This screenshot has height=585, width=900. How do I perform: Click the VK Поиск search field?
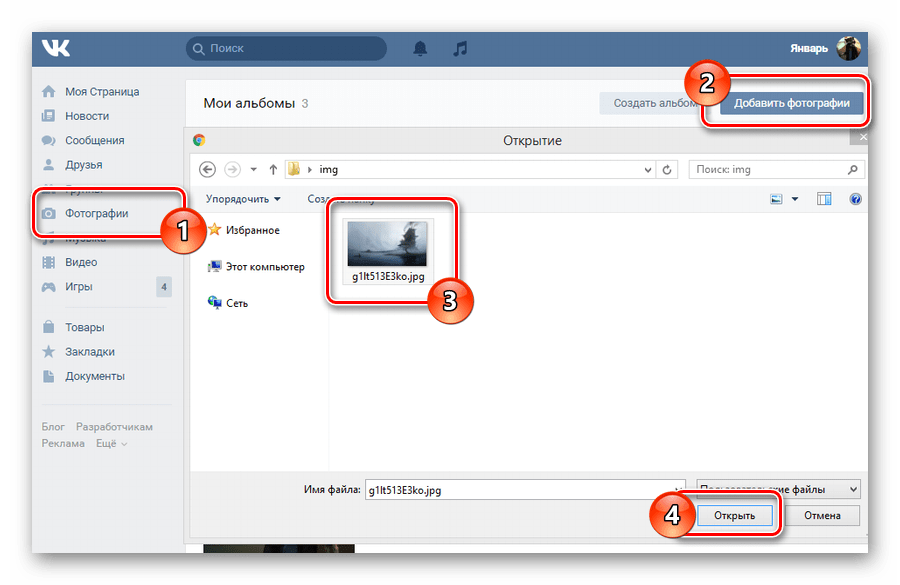(286, 48)
